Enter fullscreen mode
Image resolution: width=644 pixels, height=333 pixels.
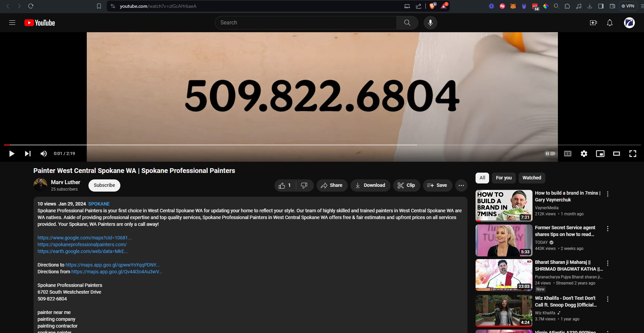click(632, 154)
